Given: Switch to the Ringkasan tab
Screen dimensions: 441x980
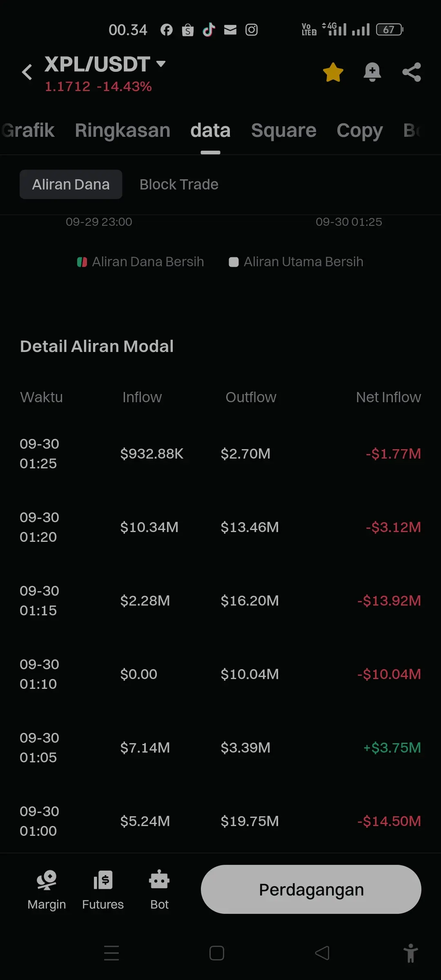Looking at the screenshot, I should click(122, 131).
